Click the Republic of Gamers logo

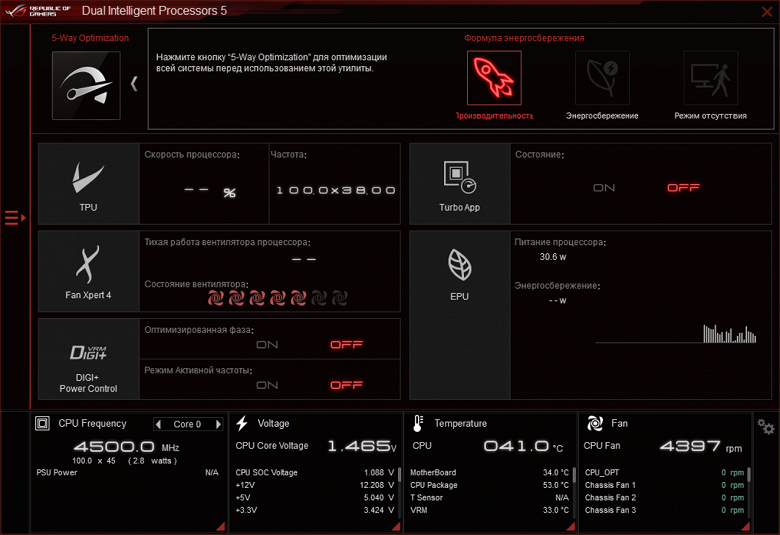pyautogui.click(x=38, y=11)
